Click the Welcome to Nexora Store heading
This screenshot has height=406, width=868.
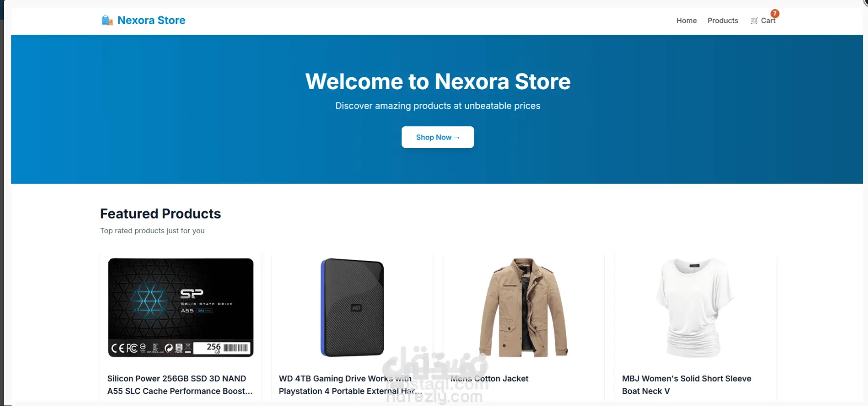click(x=438, y=81)
